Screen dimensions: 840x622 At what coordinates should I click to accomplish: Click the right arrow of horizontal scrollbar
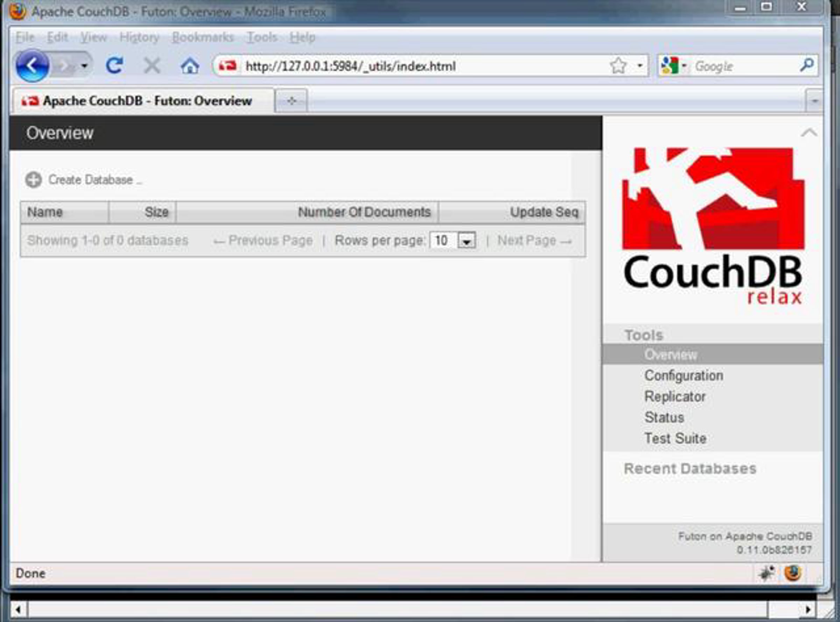(808, 609)
